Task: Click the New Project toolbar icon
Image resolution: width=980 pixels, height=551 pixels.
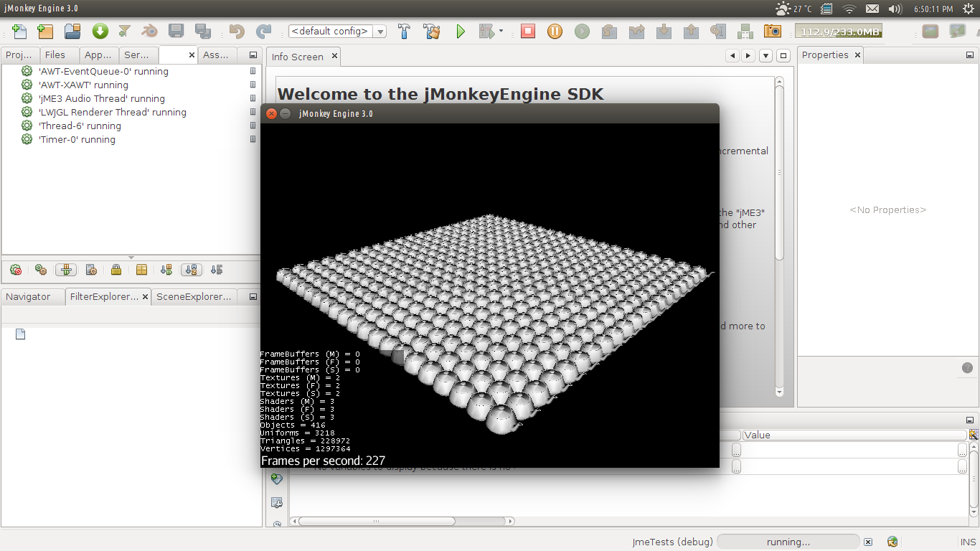Action: [45, 31]
